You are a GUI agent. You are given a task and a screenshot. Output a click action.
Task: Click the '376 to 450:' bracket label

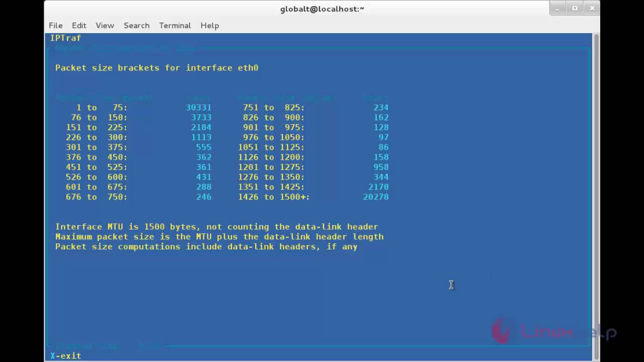click(97, 157)
